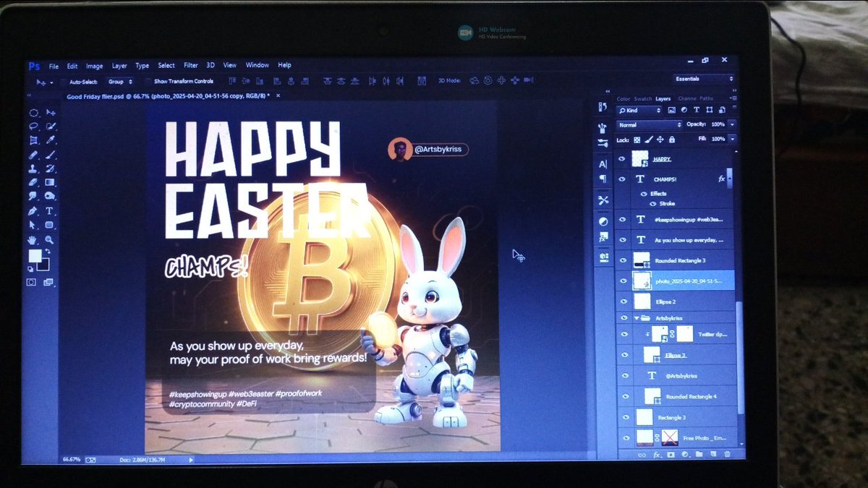Select the Rounded Rectangle shape tool

(x=50, y=225)
